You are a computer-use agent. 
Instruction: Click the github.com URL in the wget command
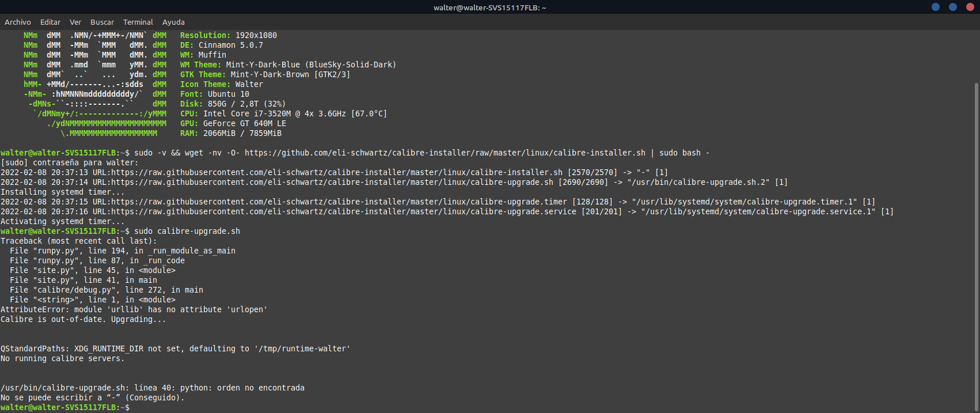445,153
